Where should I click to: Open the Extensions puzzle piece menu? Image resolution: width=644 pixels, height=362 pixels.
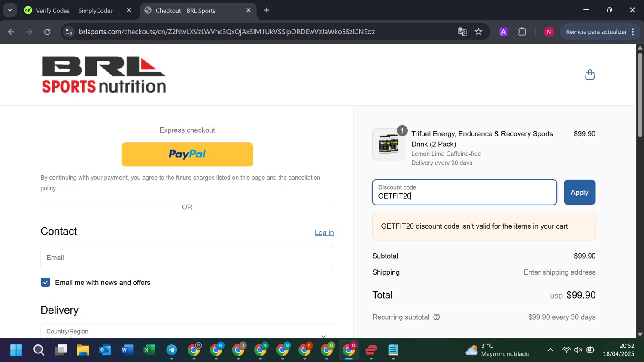click(x=522, y=32)
